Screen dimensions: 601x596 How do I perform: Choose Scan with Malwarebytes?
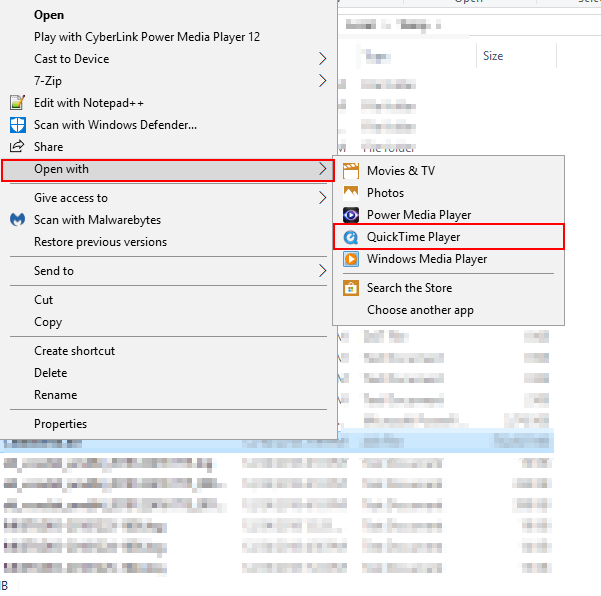tap(169, 220)
